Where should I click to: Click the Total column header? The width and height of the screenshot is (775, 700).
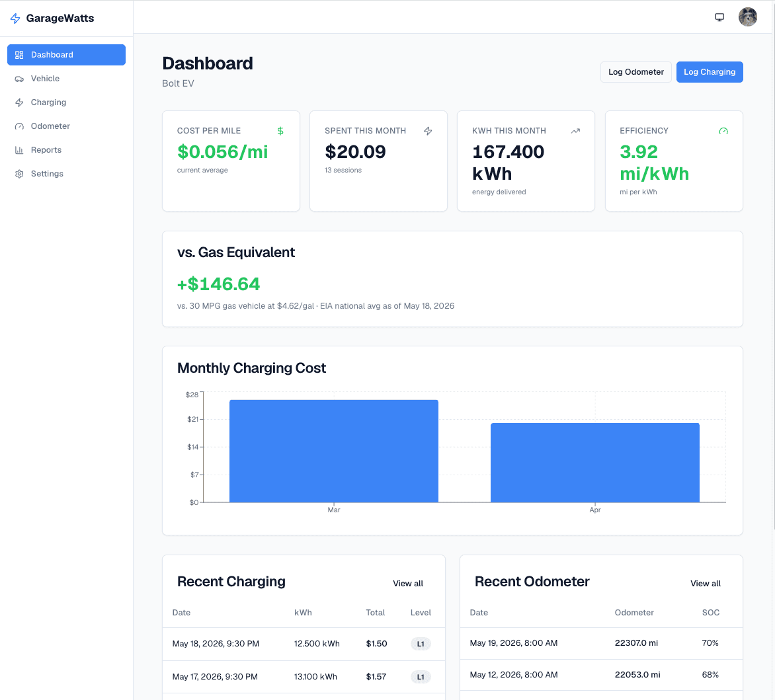[x=375, y=613]
